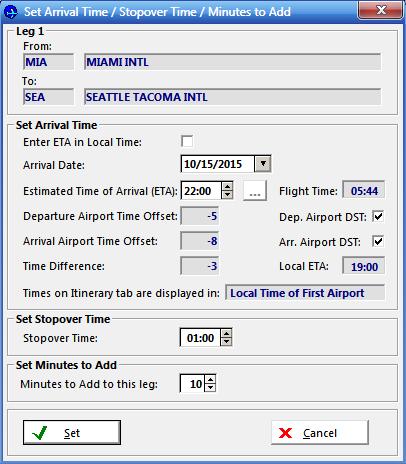Close the Set Arrival Time dialog
The height and width of the screenshot is (464, 406).
381,10
